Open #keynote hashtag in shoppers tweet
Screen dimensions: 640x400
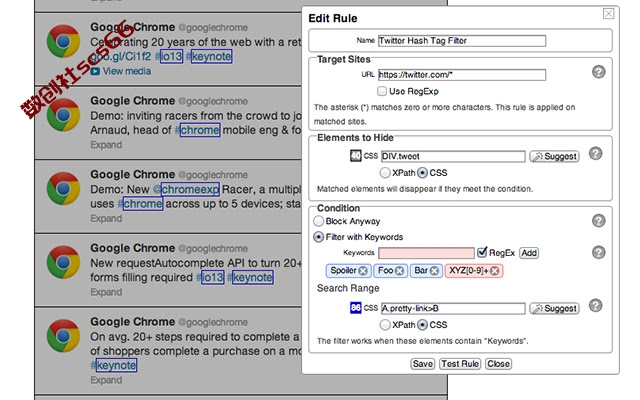[114, 365]
